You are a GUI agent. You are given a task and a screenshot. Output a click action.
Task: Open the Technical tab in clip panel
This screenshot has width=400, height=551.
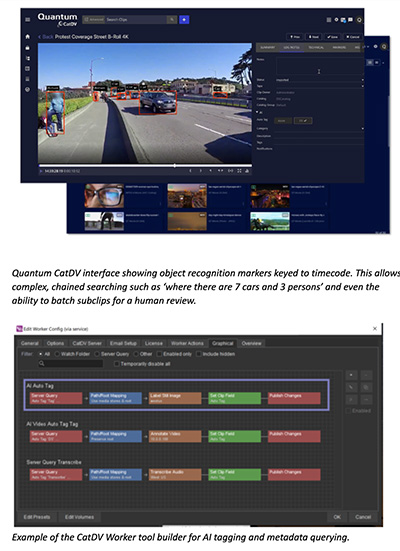click(316, 47)
